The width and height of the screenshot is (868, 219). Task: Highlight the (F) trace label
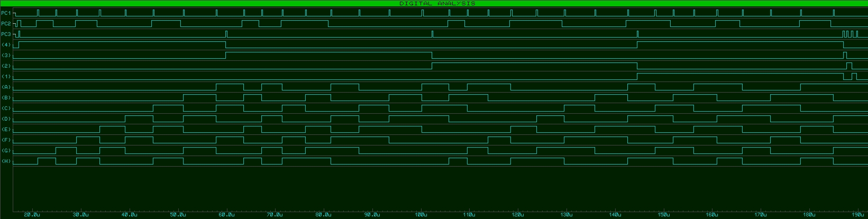[6, 140]
